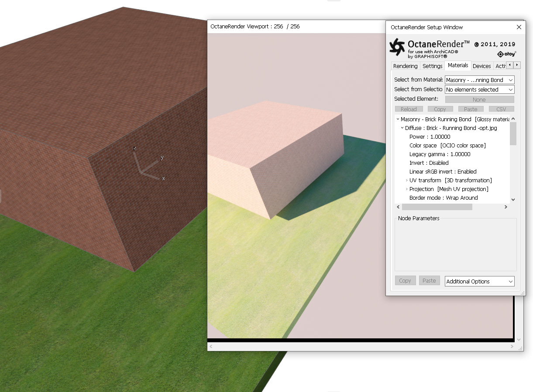This screenshot has width=533, height=392.
Task: Select the Power : 1.00000 row
Action: pos(430,136)
